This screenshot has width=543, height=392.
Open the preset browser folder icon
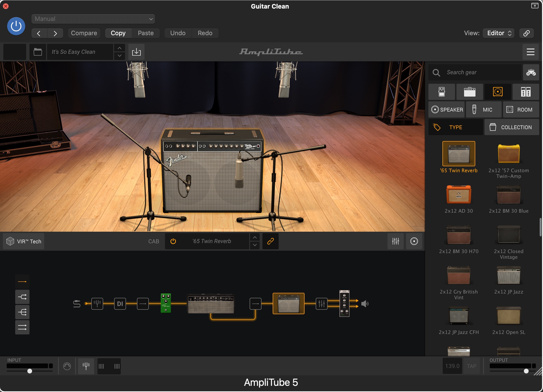coord(38,52)
